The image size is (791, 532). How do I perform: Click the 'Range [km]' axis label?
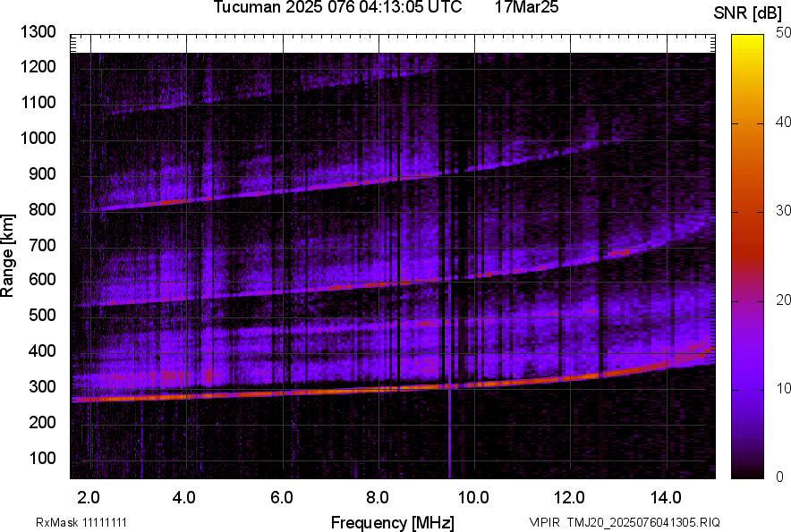(x=7, y=256)
